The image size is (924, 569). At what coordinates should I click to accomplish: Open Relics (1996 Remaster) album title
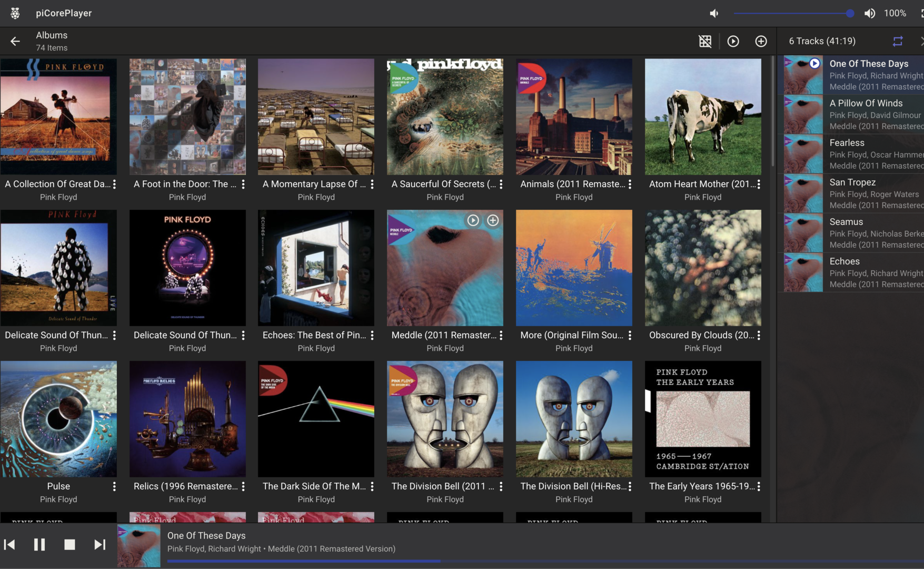(185, 486)
